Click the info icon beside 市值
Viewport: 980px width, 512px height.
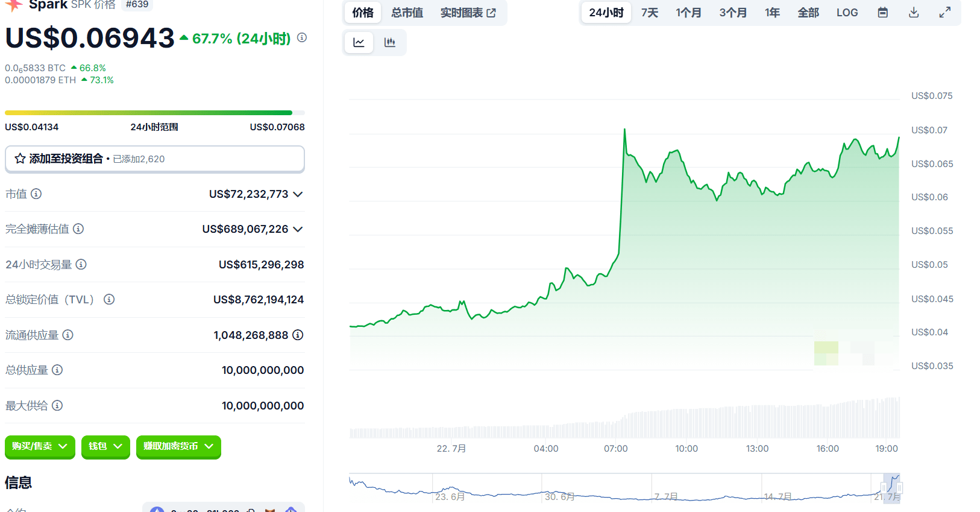[36, 194]
